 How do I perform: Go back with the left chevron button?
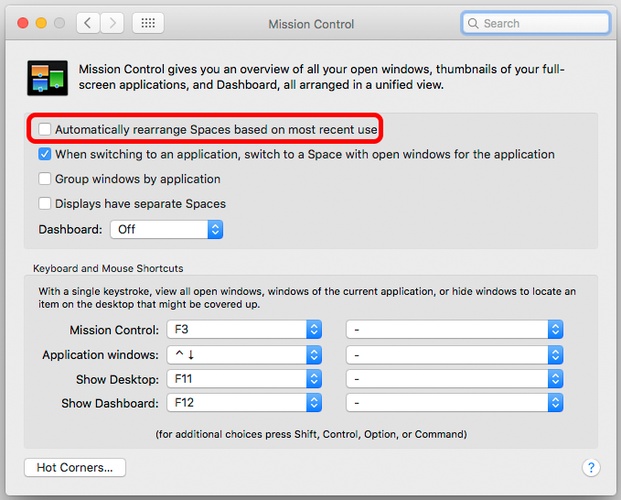(x=88, y=23)
